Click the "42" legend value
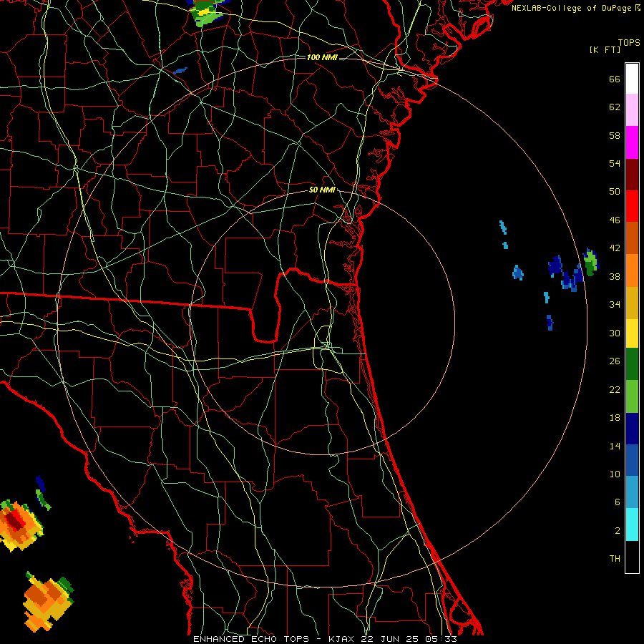644x644 pixels. 615,248
